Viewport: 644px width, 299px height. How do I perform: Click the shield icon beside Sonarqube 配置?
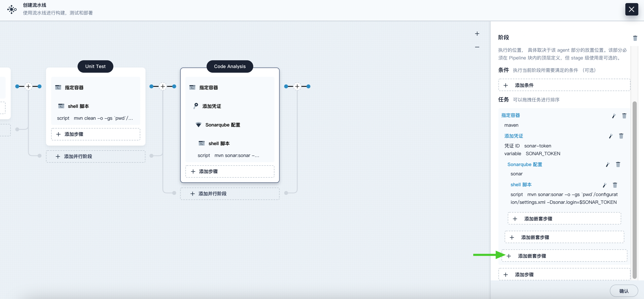click(198, 124)
